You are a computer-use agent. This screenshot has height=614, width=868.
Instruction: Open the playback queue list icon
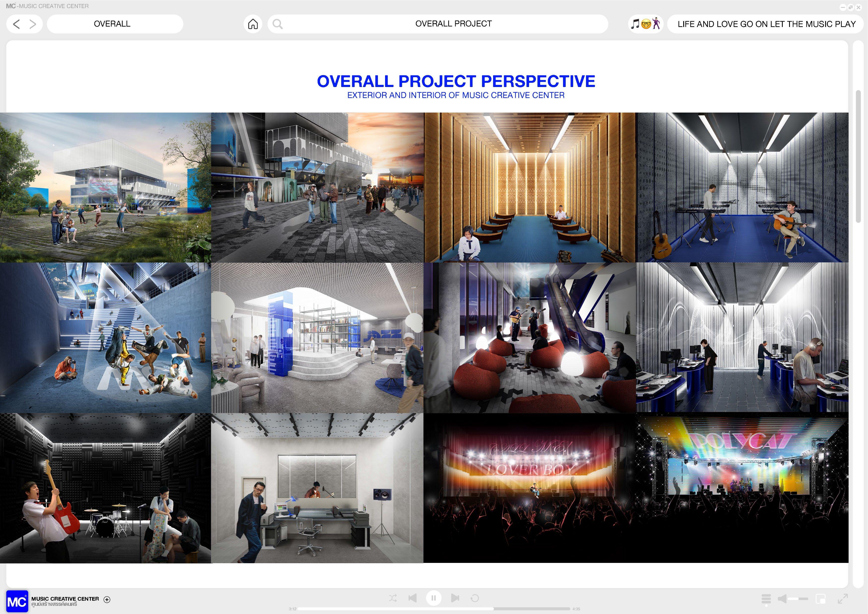(x=766, y=599)
